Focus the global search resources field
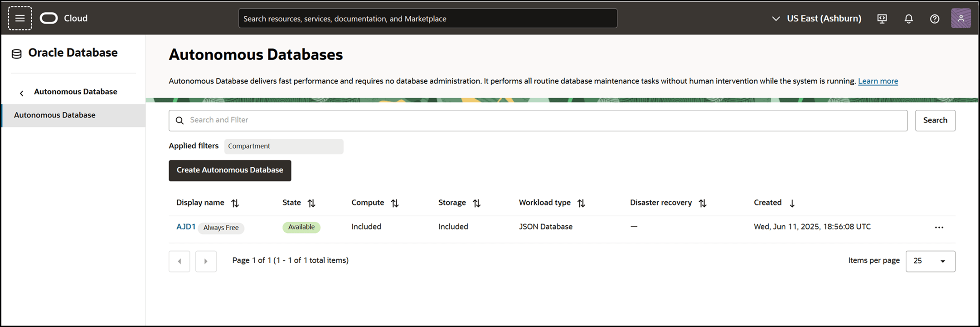 tap(428, 19)
